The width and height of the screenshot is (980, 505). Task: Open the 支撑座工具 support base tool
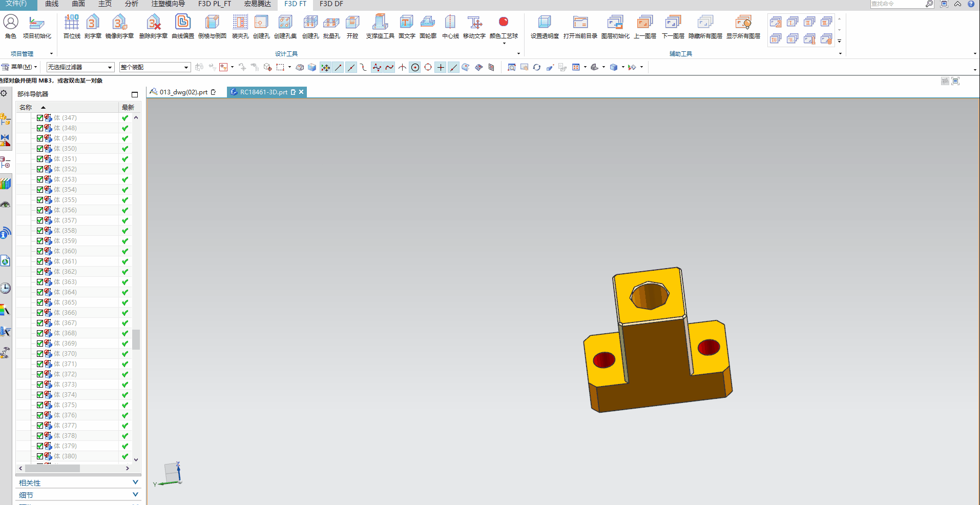tap(380, 26)
